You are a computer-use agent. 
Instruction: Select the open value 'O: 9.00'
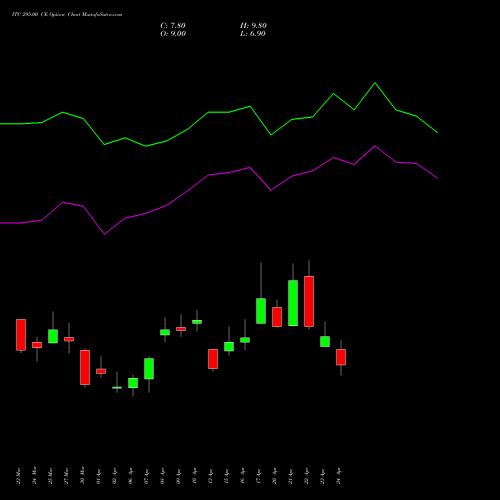tap(173, 34)
